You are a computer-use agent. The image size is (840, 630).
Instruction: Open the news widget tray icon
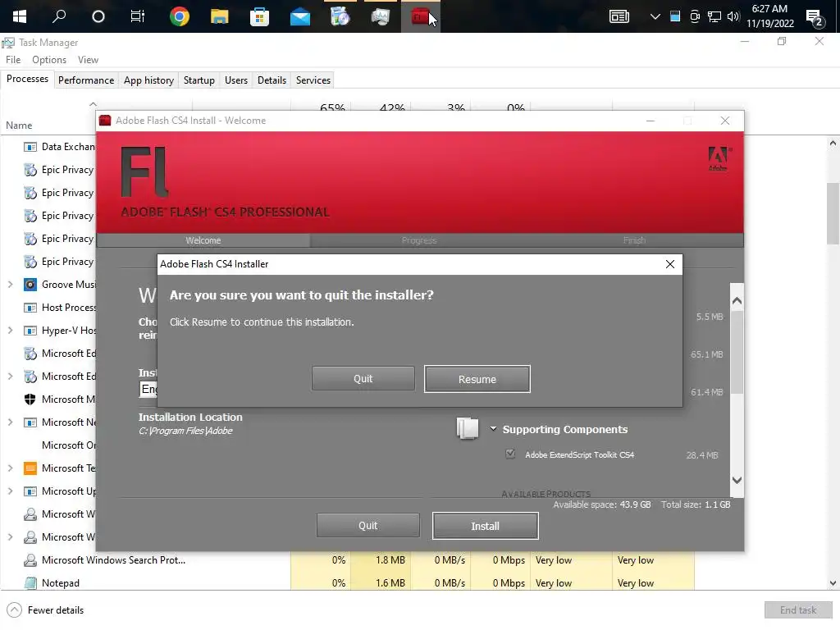point(619,16)
